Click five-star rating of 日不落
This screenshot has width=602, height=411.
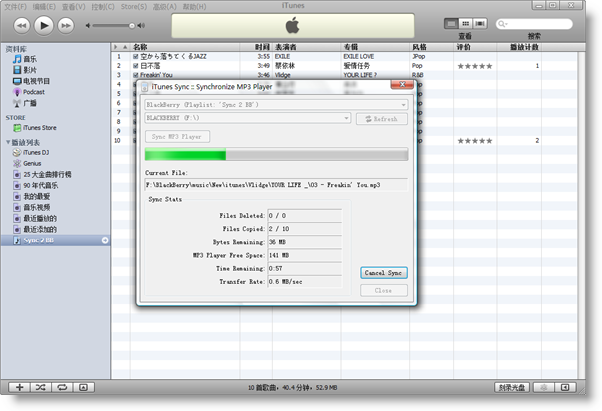(475, 66)
